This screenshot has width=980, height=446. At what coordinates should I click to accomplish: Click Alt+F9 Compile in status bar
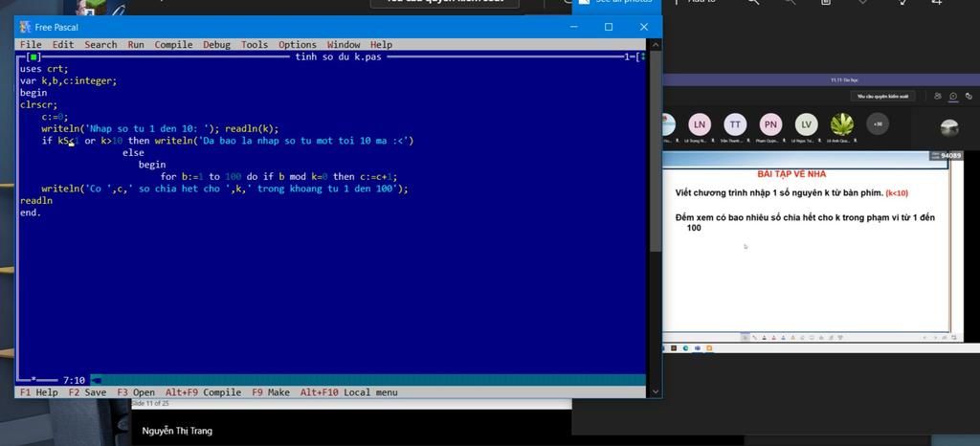click(x=203, y=392)
